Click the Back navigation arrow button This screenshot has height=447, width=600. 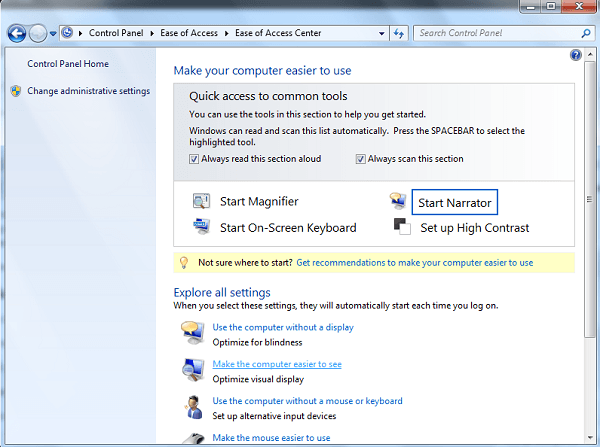16,34
